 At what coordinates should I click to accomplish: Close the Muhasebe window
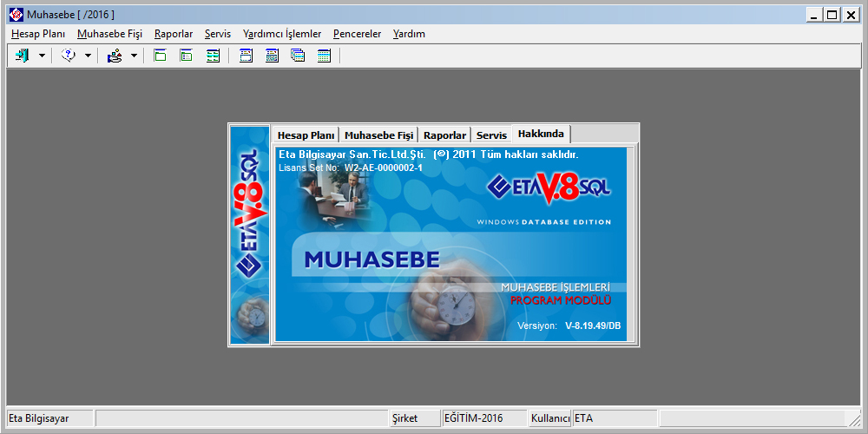click(851, 15)
